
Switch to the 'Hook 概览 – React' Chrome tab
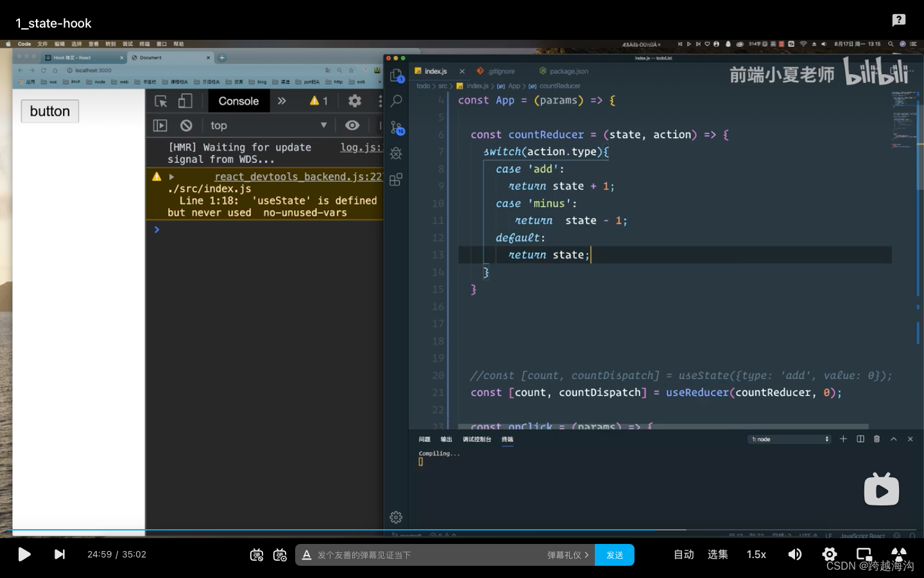pyautogui.click(x=82, y=58)
